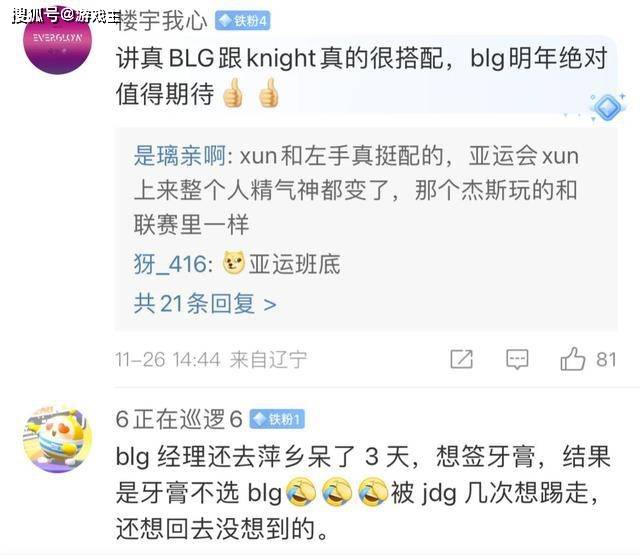The width and height of the screenshot is (640, 555).
Task: Click the 铁粉4 fan badge
Action: coord(243,21)
